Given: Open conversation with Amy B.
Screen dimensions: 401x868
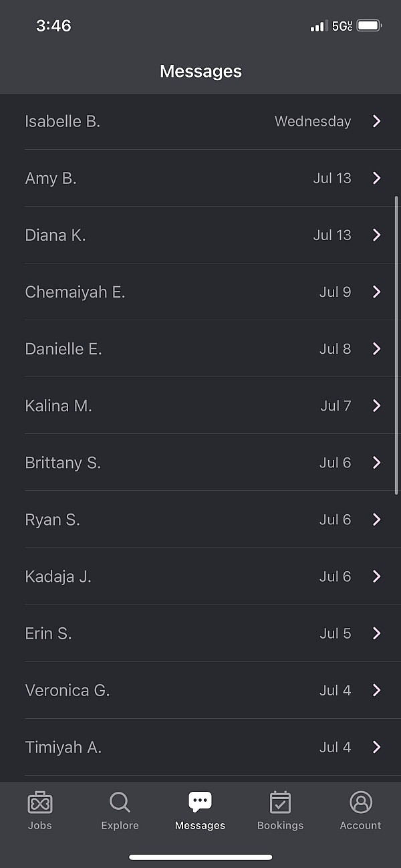Looking at the screenshot, I should 51,179.
